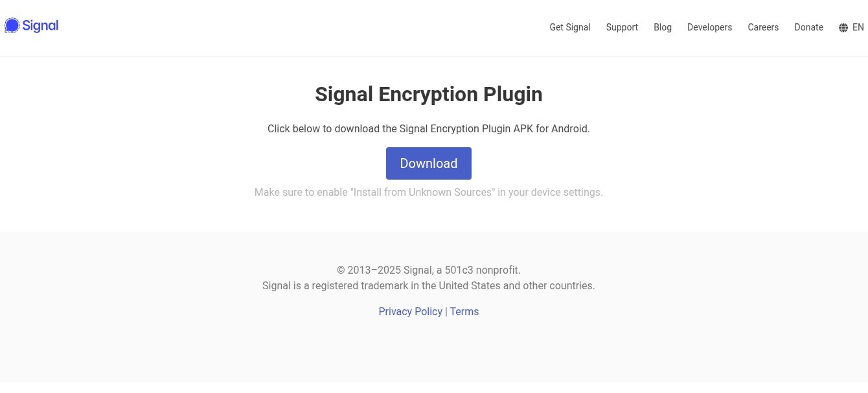Open the Get Signal menu item
The image size is (868, 393).
click(569, 27)
